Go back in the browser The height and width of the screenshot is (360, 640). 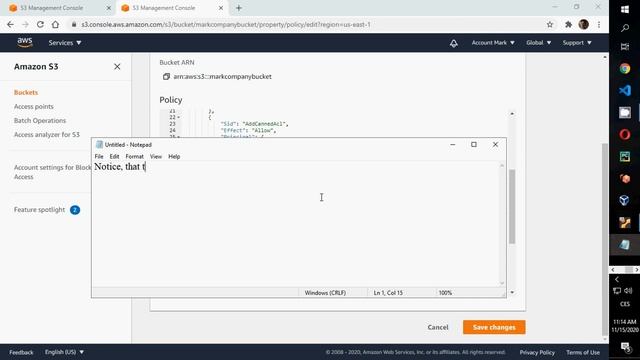point(11,24)
